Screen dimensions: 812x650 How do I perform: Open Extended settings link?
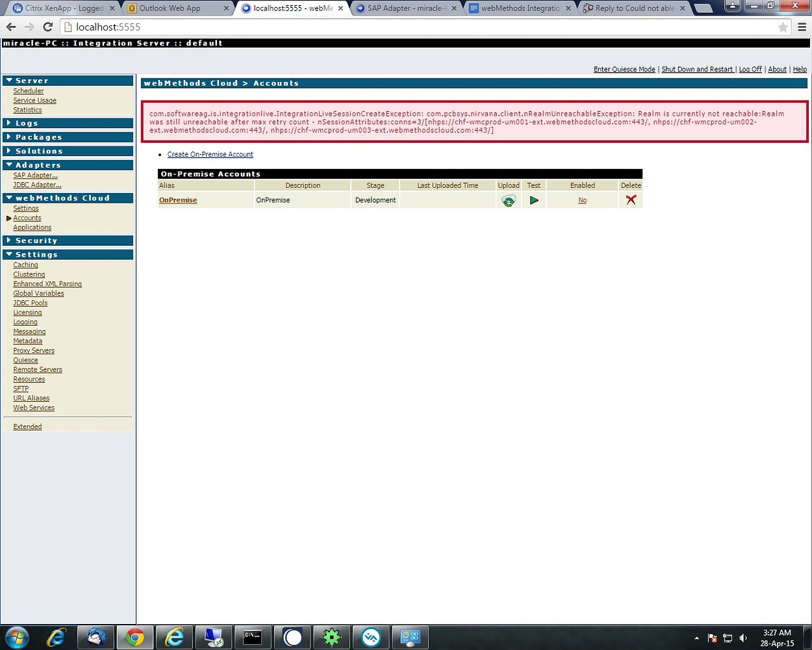[27, 427]
